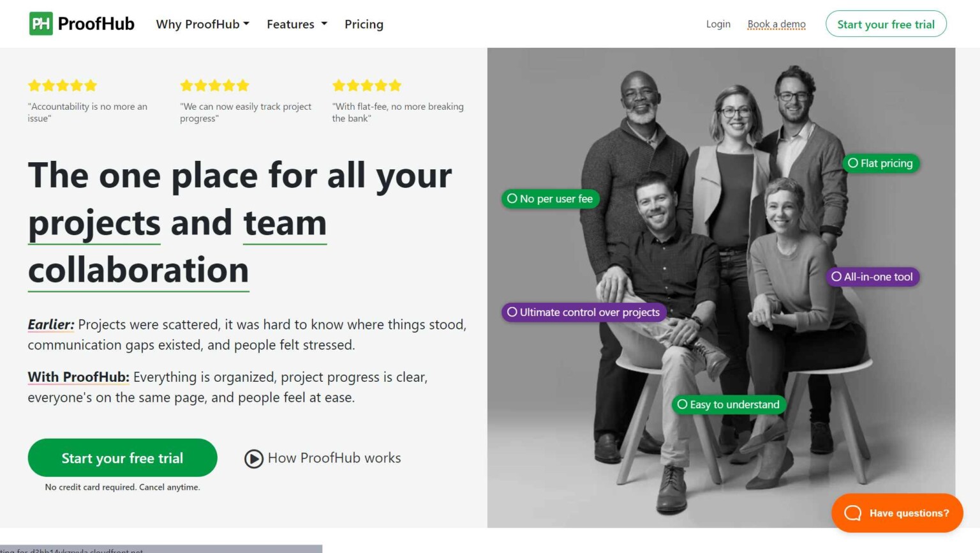Open the How ProofHub works play control
Viewport: 980px width, 553px height.
tap(254, 458)
